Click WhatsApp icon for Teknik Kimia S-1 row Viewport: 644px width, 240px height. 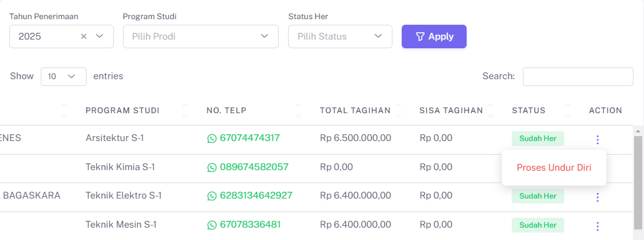click(x=211, y=167)
